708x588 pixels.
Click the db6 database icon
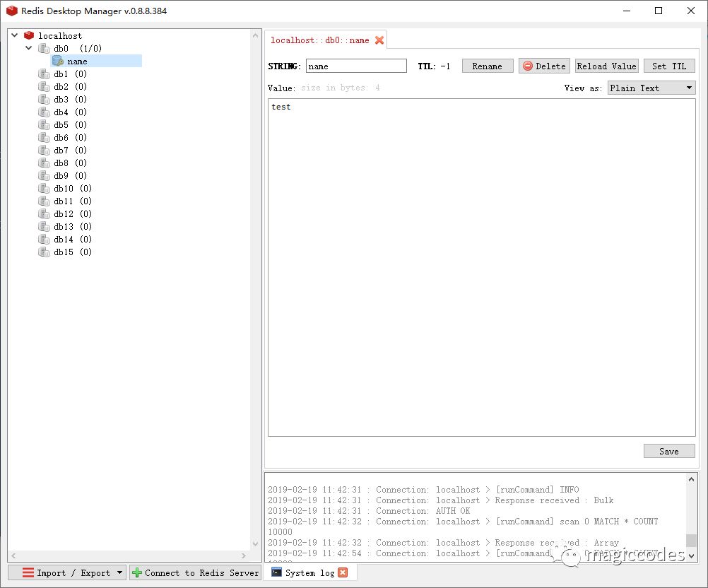(44, 137)
